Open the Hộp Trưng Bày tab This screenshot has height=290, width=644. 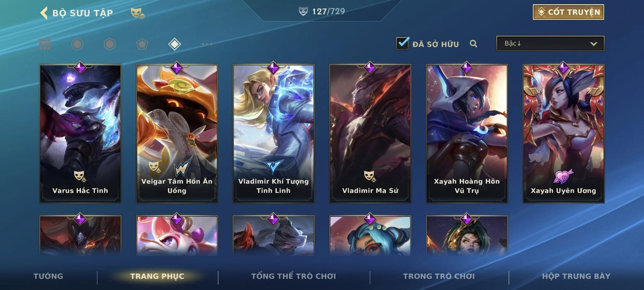(x=576, y=276)
